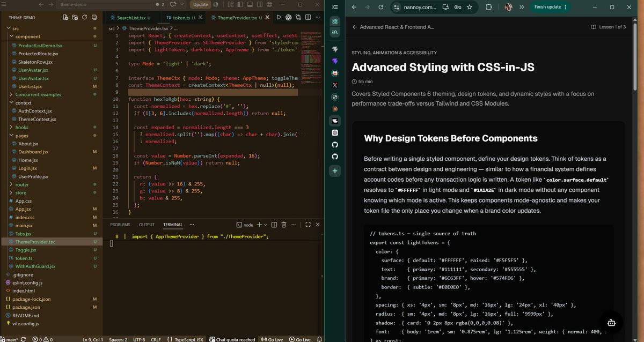Open ProductListDemo.tsx in the explorer

(x=40, y=46)
